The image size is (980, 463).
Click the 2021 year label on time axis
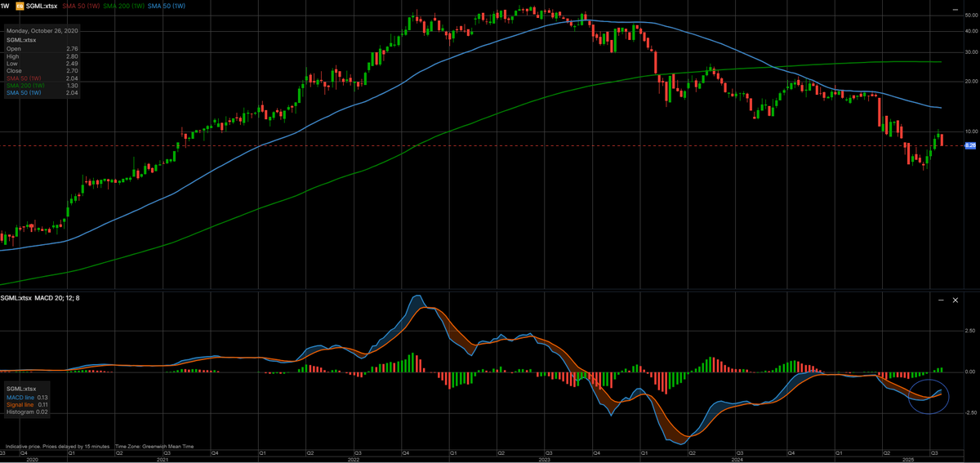point(163,460)
